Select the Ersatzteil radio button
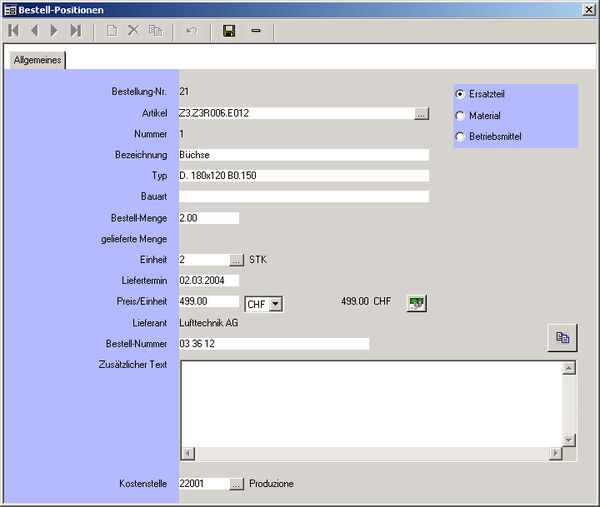Screen dimensions: 600x507 pyautogui.click(x=460, y=94)
